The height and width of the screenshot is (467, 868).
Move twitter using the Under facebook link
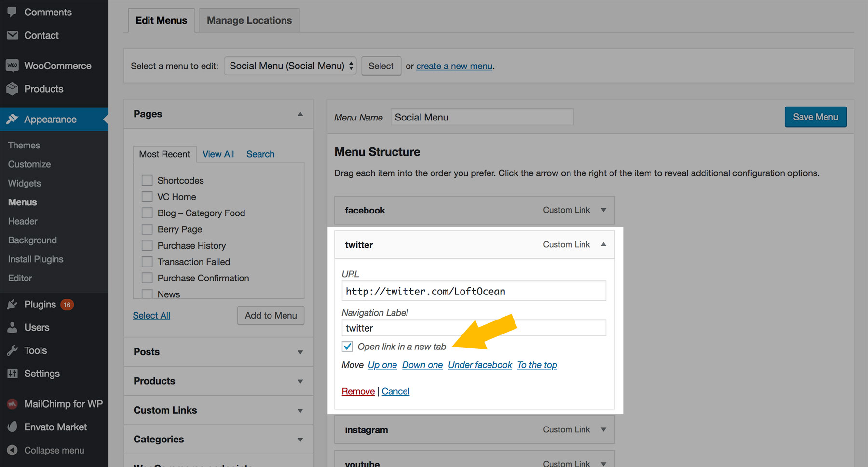[x=479, y=365]
